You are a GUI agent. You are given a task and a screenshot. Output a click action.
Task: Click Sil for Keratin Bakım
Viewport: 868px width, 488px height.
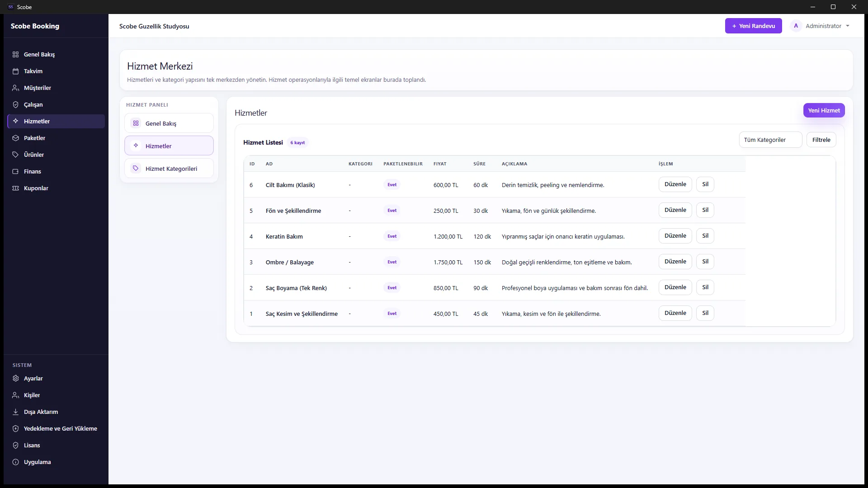(x=705, y=236)
